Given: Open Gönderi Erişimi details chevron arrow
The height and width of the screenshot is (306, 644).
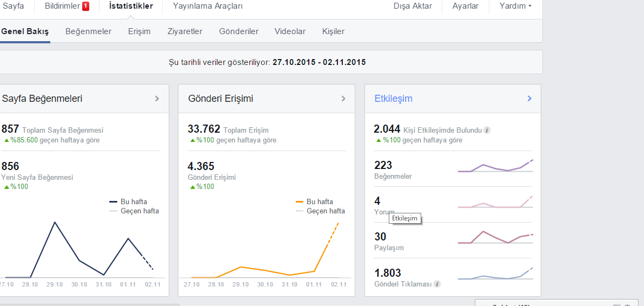Looking at the screenshot, I should point(343,98).
